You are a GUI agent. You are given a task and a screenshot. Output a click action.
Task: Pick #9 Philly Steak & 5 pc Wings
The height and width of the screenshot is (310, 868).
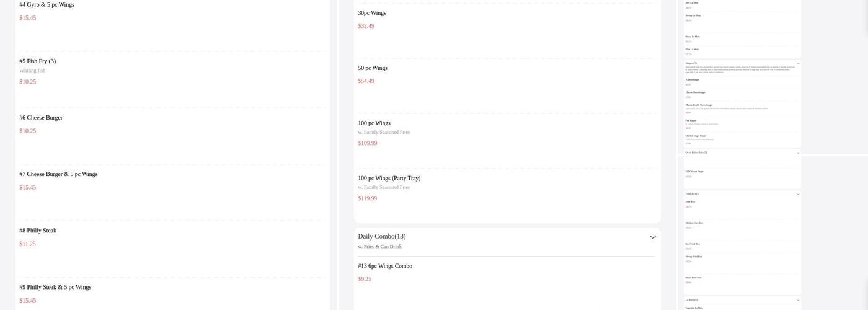[x=55, y=287]
